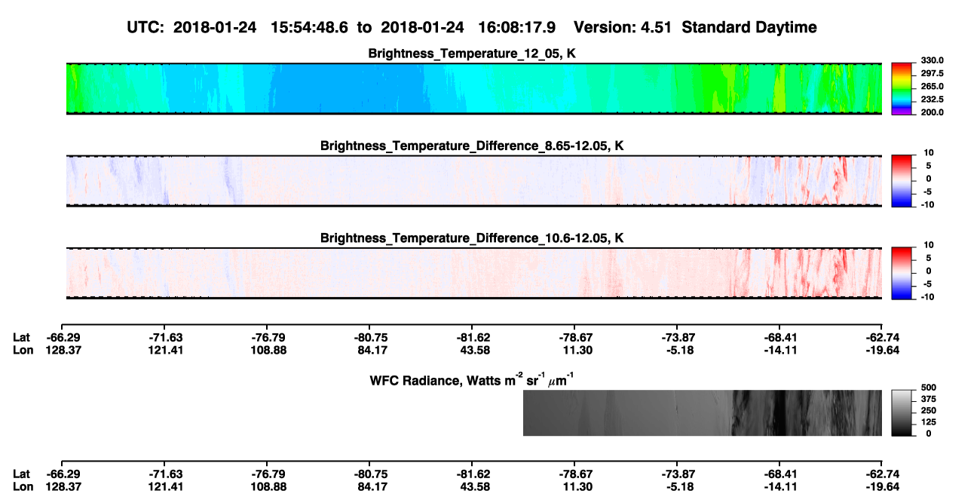Click the 10.6-12.05 red-blue colorbar

902,273
